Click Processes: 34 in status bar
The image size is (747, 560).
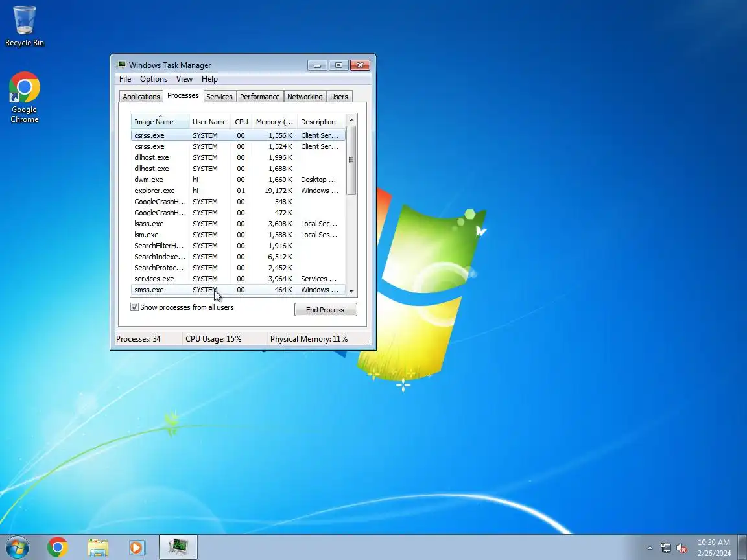click(138, 339)
